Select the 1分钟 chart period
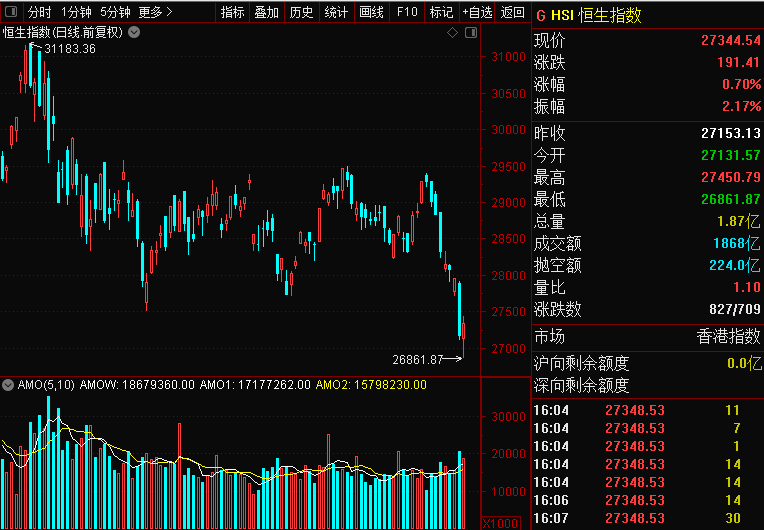Image resolution: width=764 pixels, height=530 pixels. (x=76, y=12)
